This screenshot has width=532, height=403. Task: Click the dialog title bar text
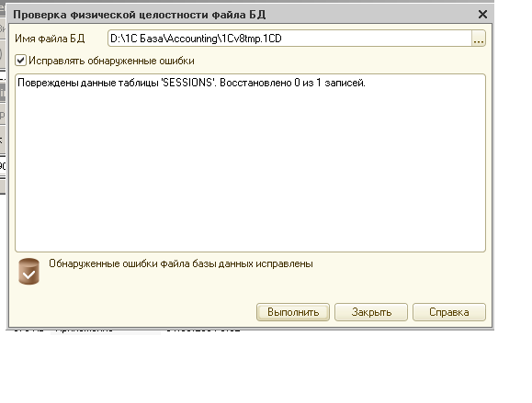point(139,15)
